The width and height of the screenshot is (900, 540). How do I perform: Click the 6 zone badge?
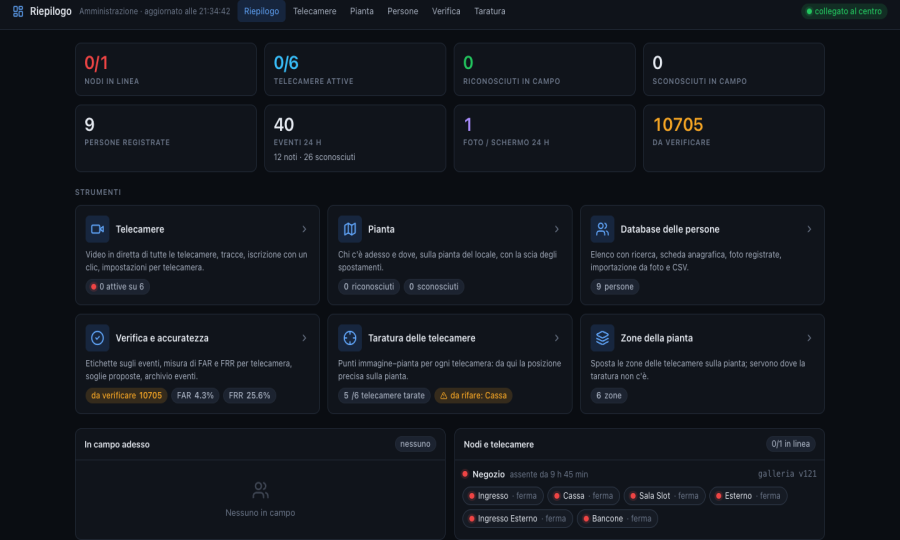coord(608,395)
